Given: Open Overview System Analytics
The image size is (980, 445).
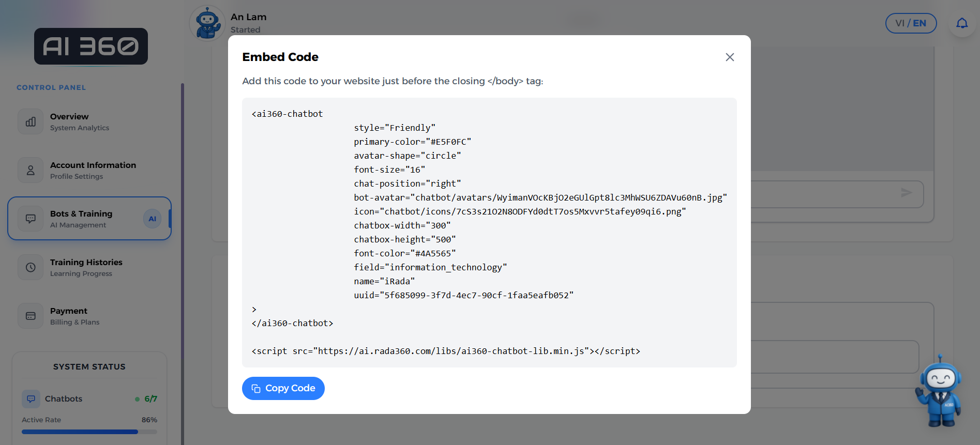Looking at the screenshot, I should tap(89, 121).
